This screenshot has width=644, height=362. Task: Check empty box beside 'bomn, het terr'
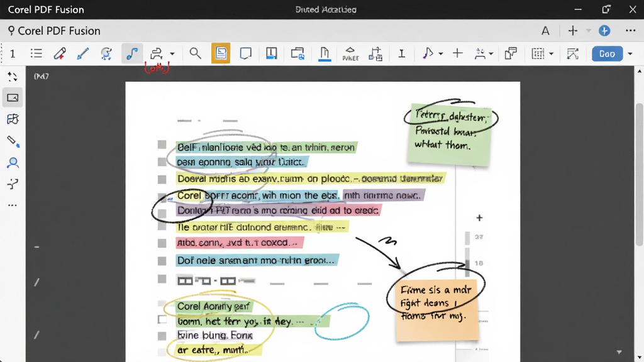[x=162, y=319]
